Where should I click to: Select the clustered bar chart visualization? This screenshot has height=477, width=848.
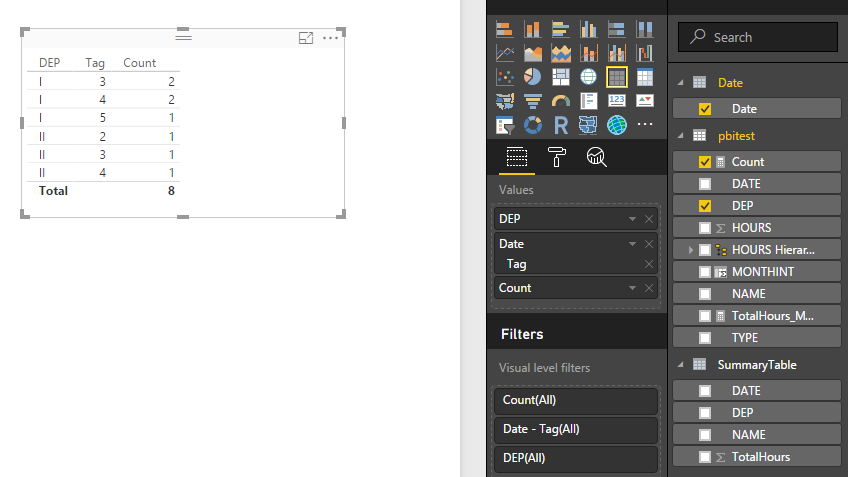pyautogui.click(x=561, y=29)
